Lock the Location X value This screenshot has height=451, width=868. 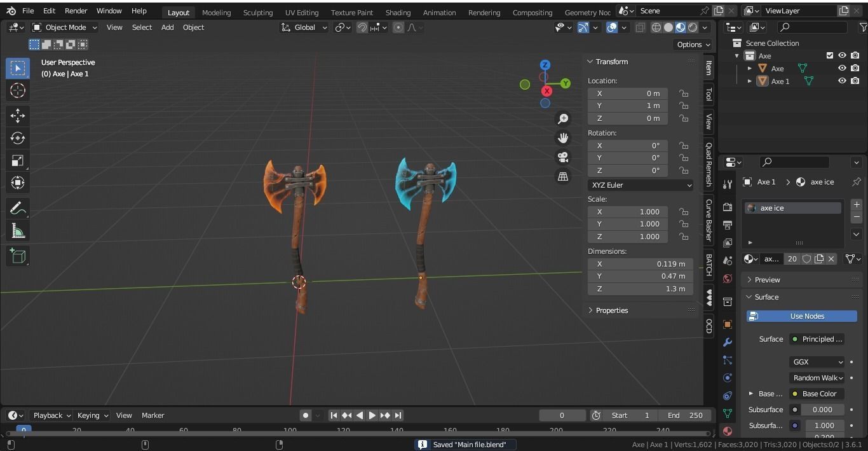pos(684,94)
